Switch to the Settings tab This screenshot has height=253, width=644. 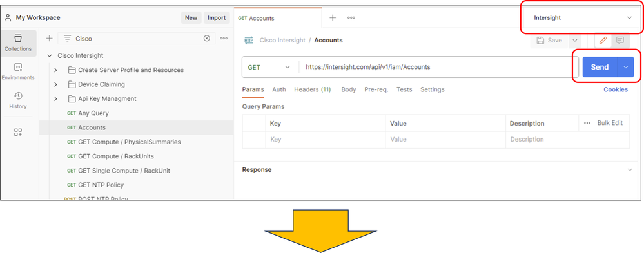pyautogui.click(x=432, y=89)
